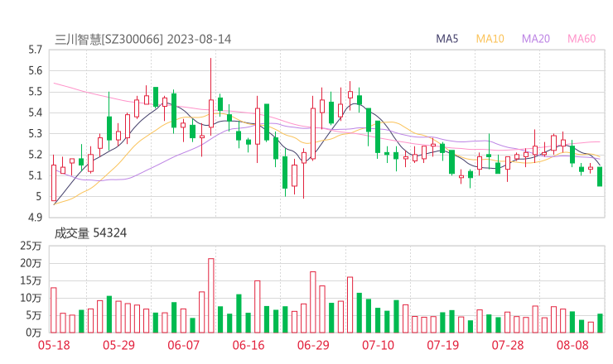Click the last green volume bar on the right

[600, 323]
